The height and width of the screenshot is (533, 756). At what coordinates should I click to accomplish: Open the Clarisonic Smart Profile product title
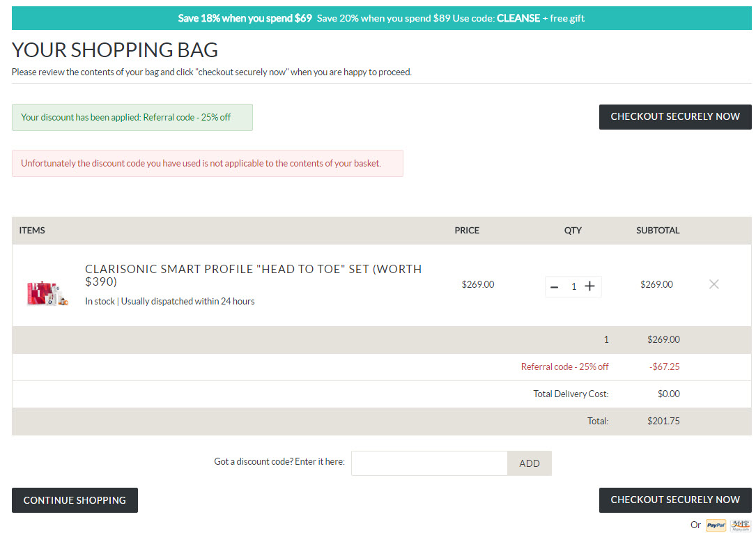coord(254,275)
